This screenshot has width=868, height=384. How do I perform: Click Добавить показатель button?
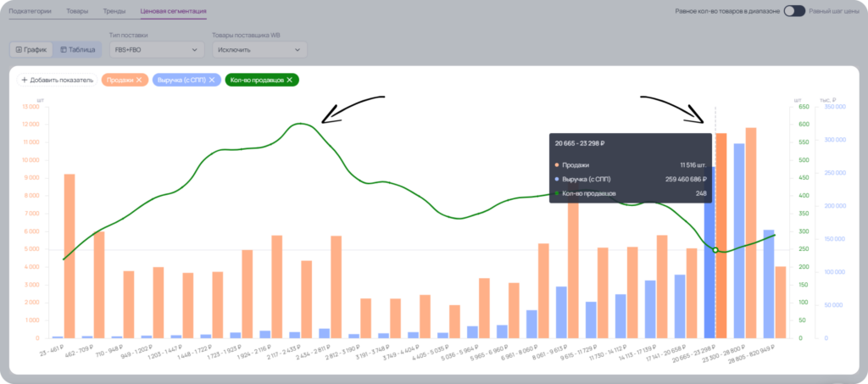[57, 81]
